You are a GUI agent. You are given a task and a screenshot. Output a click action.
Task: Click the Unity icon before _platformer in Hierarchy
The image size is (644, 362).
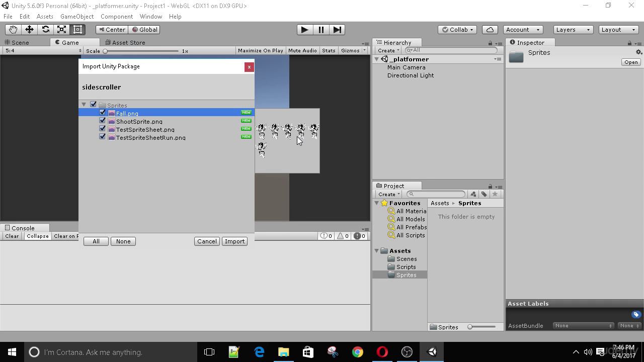[384, 59]
